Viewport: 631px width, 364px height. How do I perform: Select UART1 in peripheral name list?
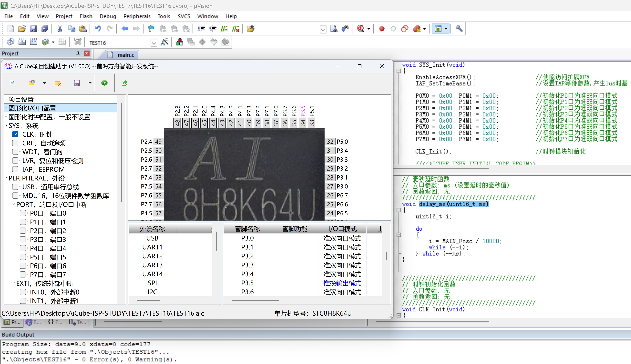(x=152, y=247)
